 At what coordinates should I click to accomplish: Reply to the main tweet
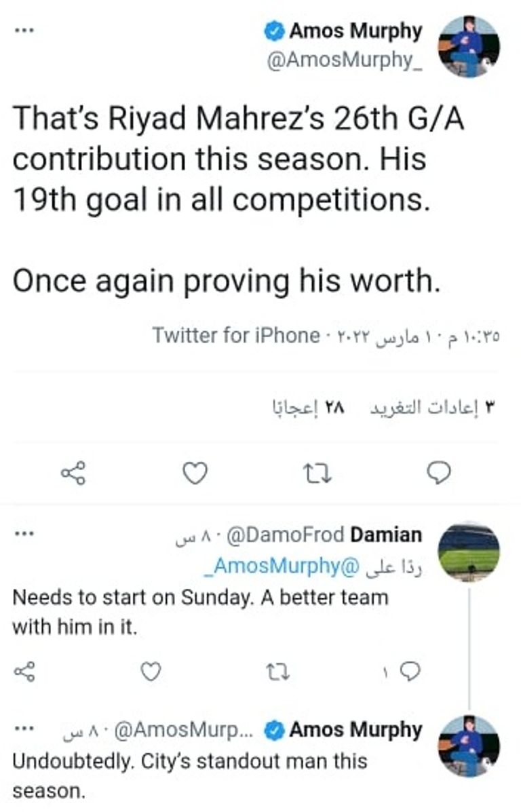pyautogui.click(x=440, y=473)
